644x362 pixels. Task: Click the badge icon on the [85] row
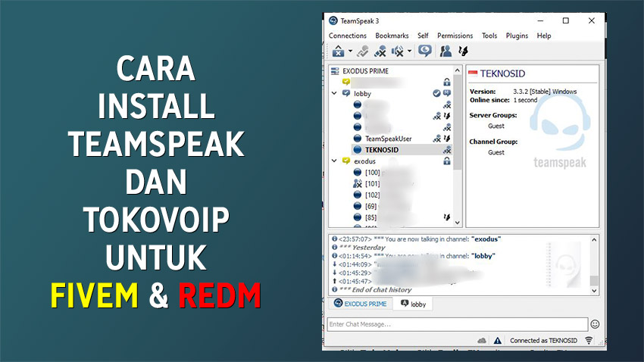click(447, 217)
